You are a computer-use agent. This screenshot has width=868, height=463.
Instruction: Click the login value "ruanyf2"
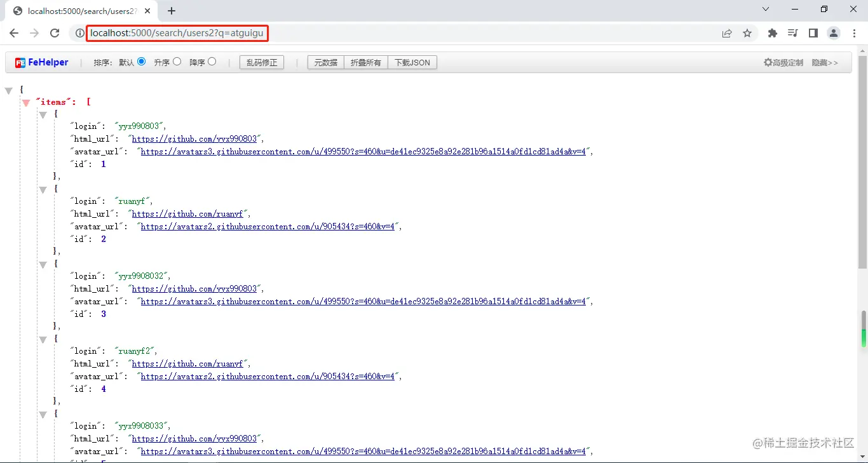click(x=135, y=351)
